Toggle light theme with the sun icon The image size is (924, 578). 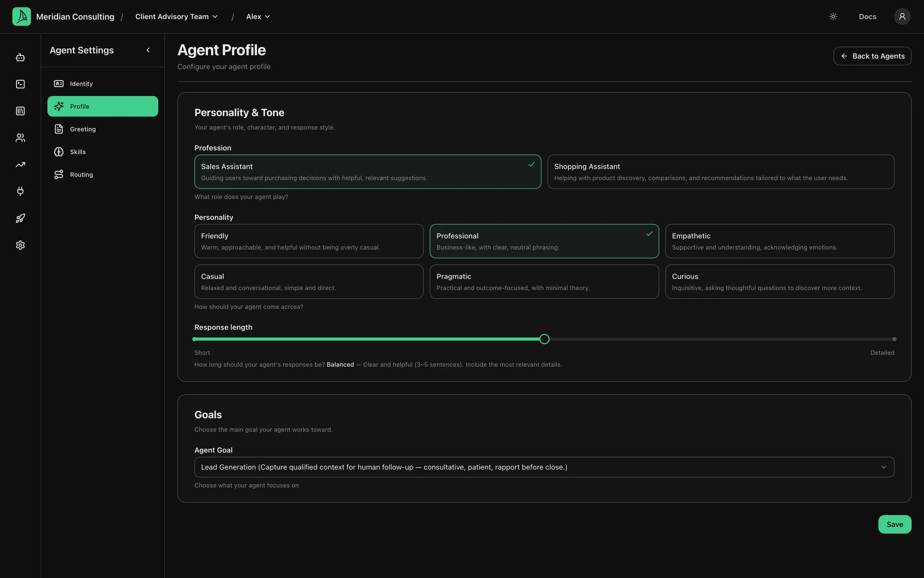click(833, 17)
